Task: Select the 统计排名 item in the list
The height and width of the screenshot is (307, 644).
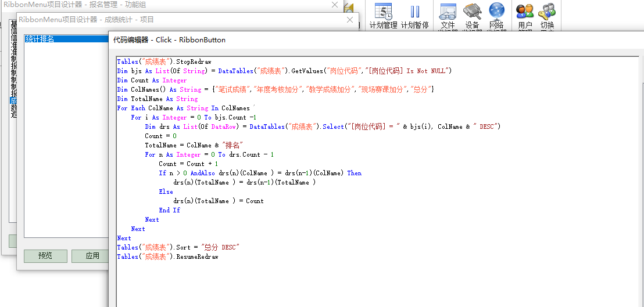Action: coord(40,39)
